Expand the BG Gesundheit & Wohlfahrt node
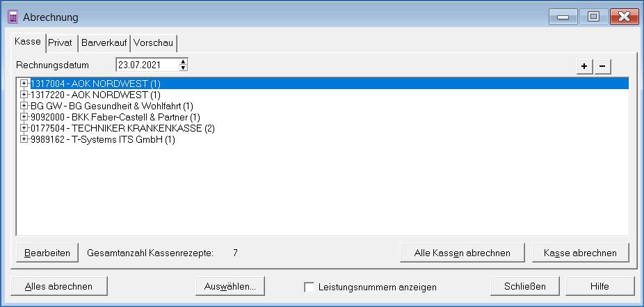This screenshot has height=307, width=644. pos(24,106)
